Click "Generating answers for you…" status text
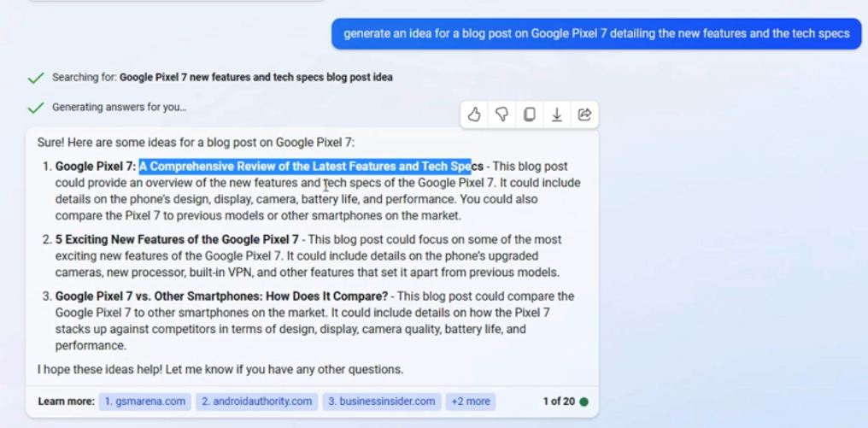Image resolution: width=868 pixels, height=428 pixels. pos(119,108)
